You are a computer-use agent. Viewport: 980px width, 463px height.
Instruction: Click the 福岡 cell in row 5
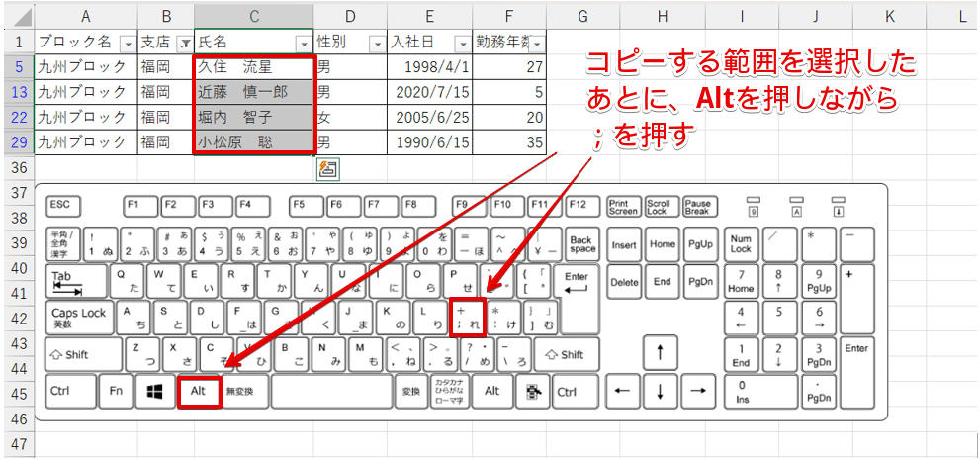click(166, 67)
